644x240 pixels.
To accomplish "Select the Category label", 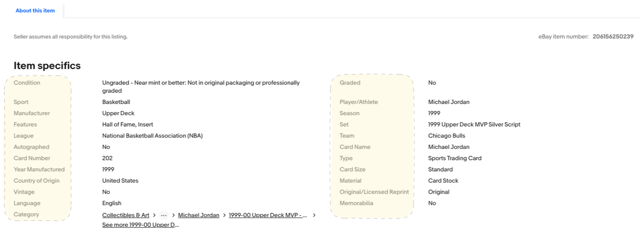I will pyautogui.click(x=26, y=215).
